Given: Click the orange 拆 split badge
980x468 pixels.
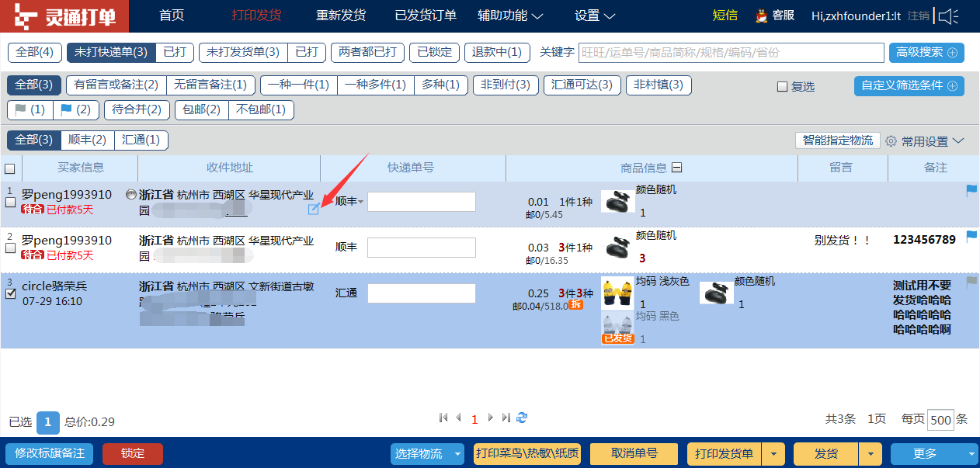Looking at the screenshot, I should [x=575, y=305].
